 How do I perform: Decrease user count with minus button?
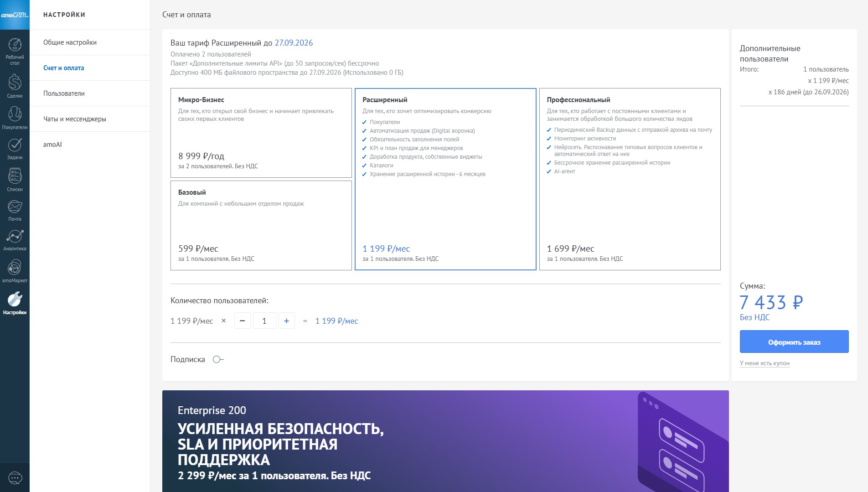pos(242,321)
